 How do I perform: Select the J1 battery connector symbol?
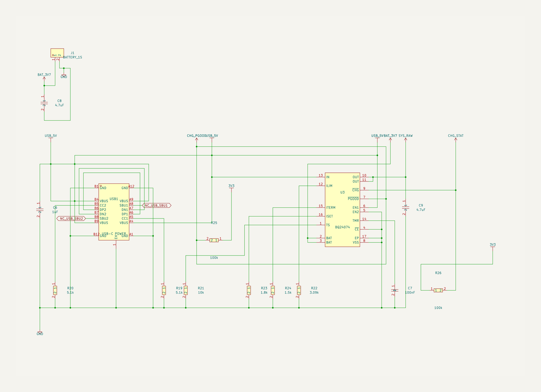point(57,53)
